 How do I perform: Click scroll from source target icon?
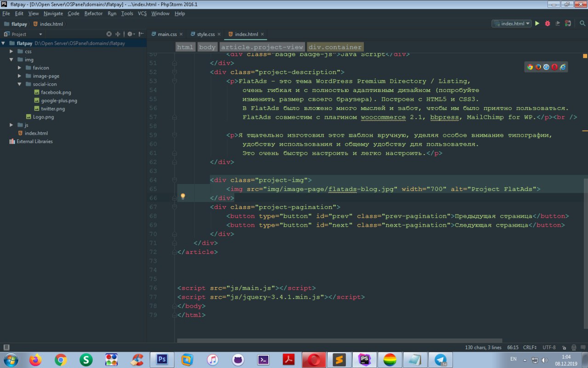[109, 34]
